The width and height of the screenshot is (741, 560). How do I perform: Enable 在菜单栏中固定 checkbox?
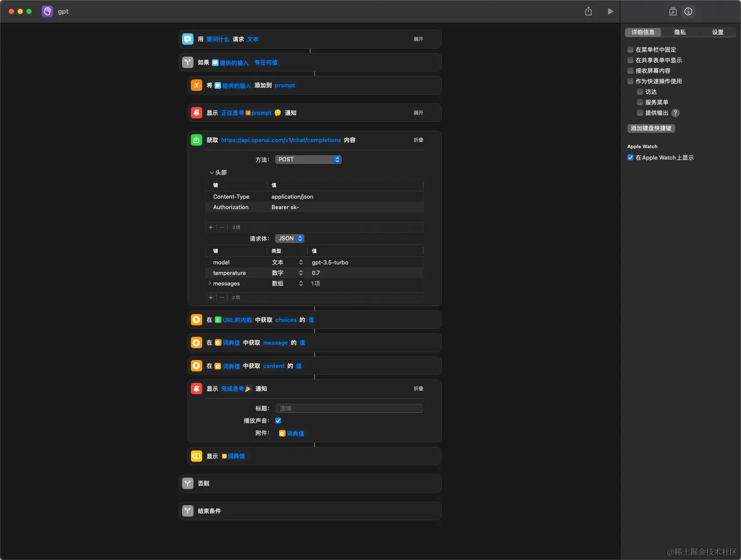point(630,50)
